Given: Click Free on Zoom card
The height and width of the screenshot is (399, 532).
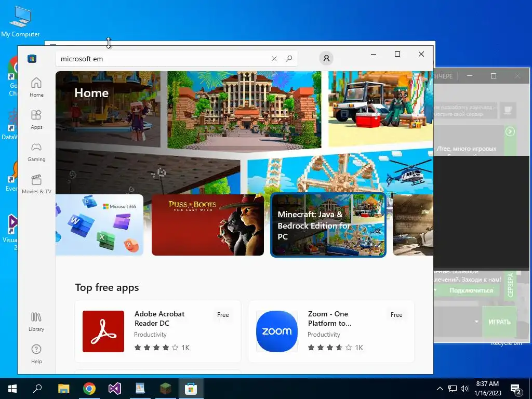Looking at the screenshot, I should [396, 314].
